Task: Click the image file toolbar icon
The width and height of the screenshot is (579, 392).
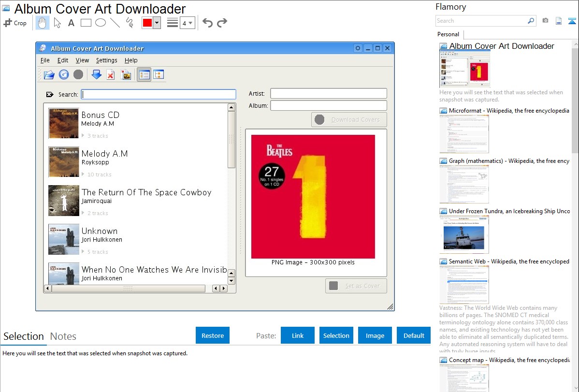Action: point(126,74)
